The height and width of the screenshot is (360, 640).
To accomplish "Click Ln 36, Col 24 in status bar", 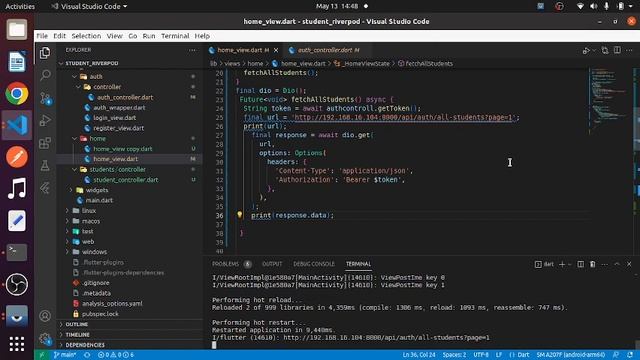I will pyautogui.click(x=419, y=355).
